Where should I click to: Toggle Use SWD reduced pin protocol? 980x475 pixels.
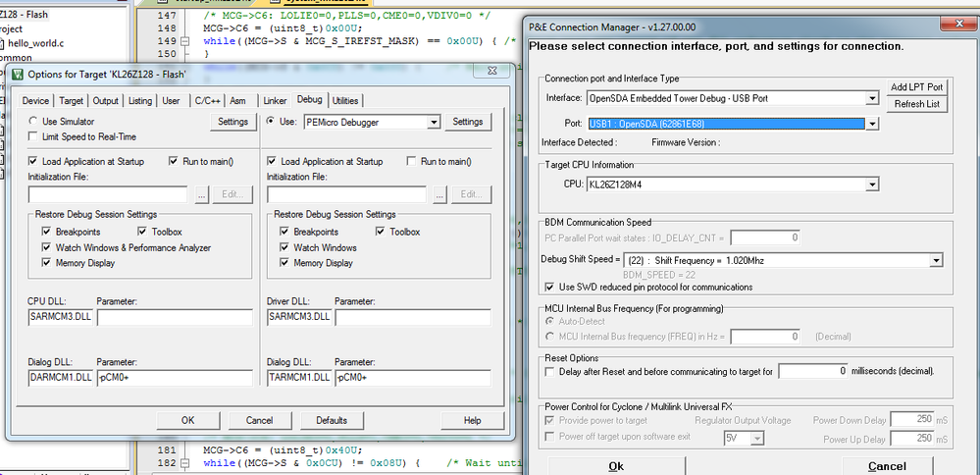pos(549,287)
